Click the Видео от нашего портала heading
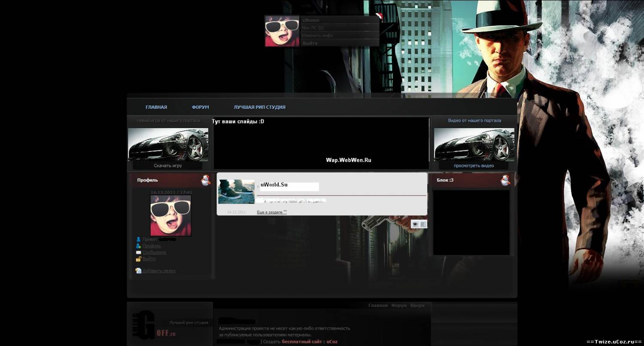Image resolution: width=644 pixels, height=346 pixels. [x=474, y=121]
